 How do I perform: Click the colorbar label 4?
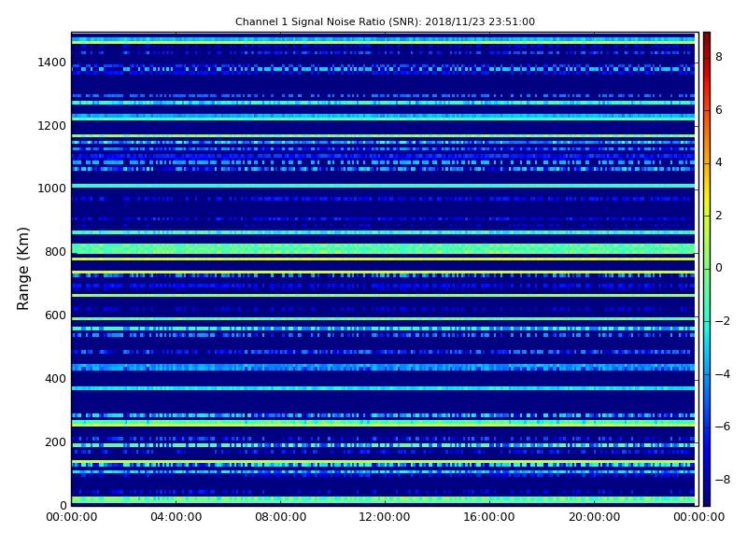[719, 162]
